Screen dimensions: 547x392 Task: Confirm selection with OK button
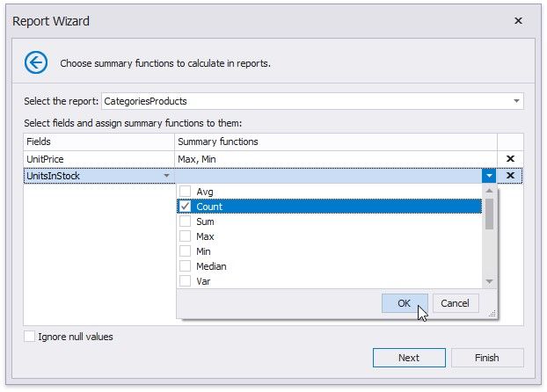coord(404,303)
